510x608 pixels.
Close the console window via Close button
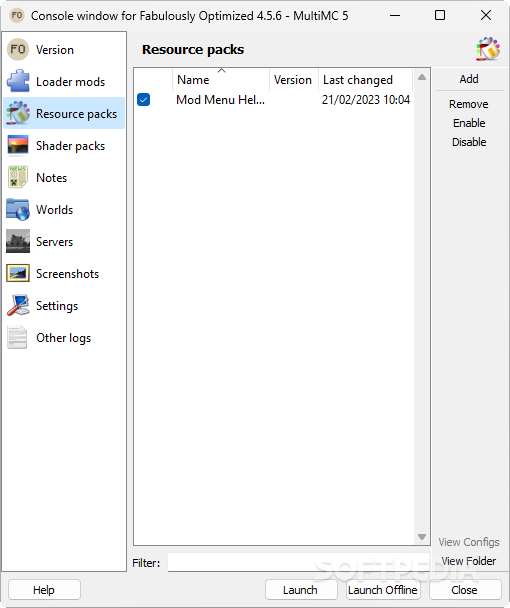point(465,590)
